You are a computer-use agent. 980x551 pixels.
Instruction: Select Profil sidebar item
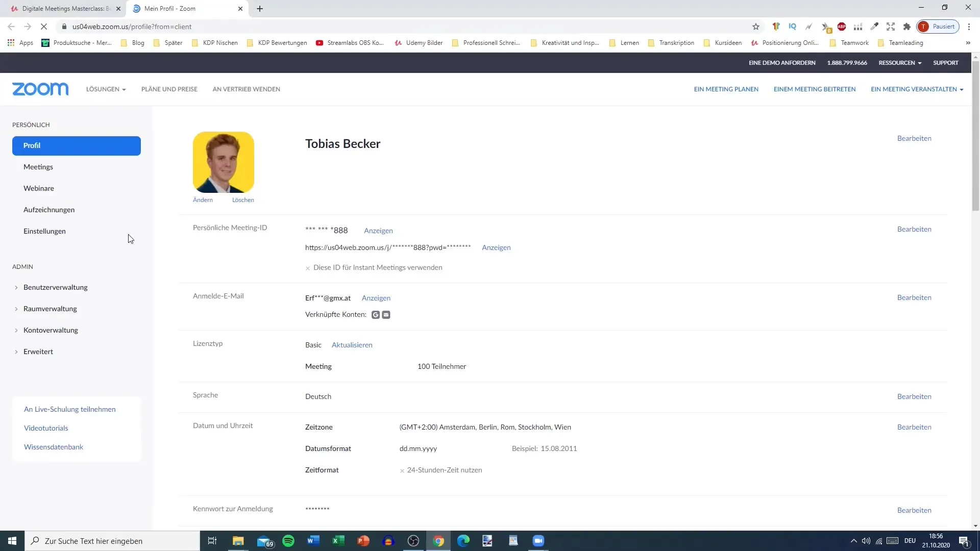[x=76, y=145]
